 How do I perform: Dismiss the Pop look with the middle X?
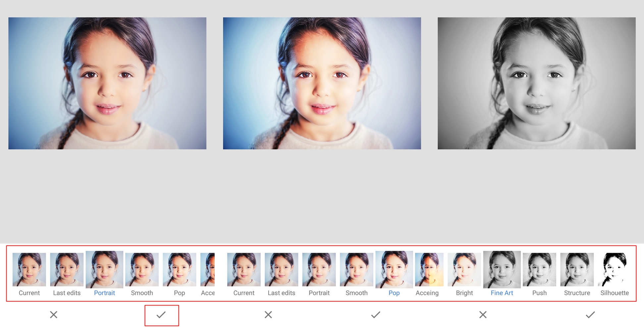point(268,315)
